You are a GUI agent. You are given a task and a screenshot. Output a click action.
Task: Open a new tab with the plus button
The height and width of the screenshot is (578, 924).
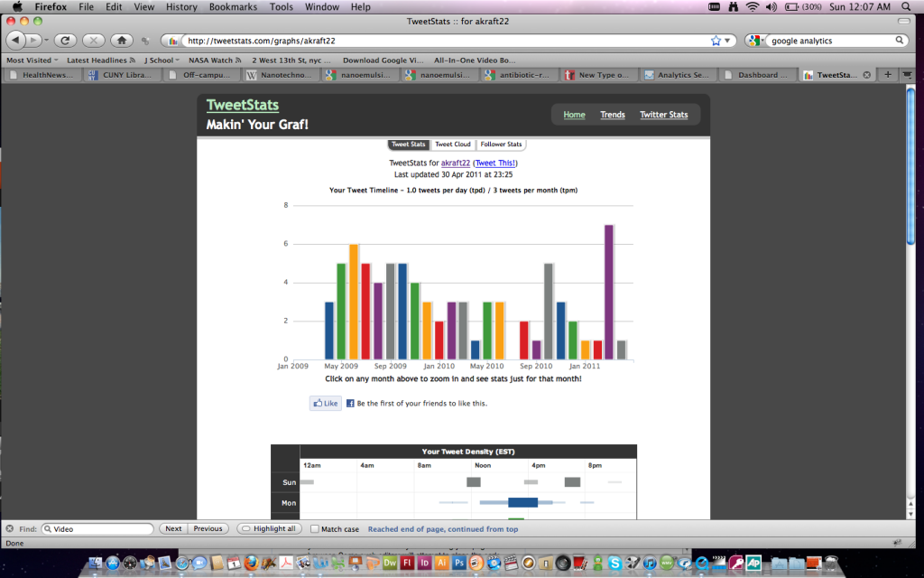click(x=889, y=75)
